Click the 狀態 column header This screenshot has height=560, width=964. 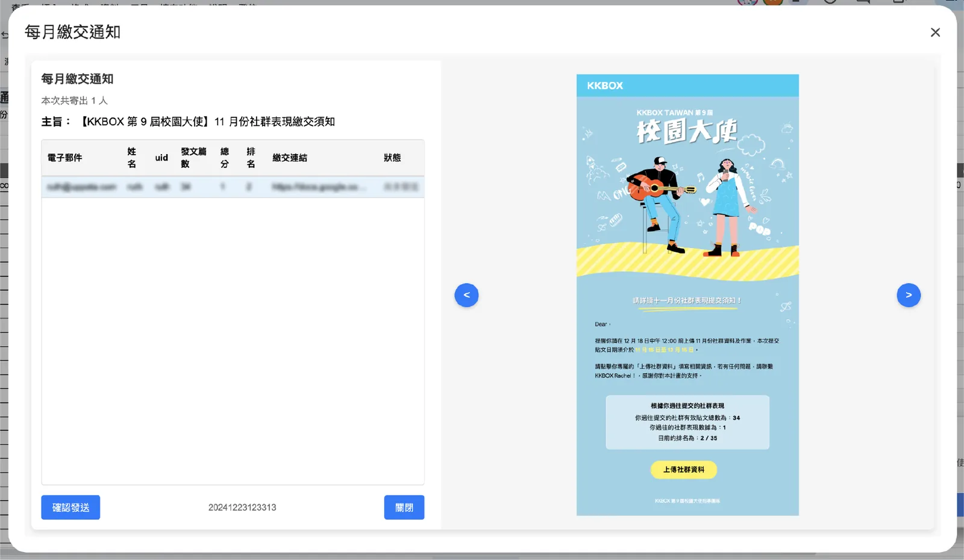pos(392,158)
